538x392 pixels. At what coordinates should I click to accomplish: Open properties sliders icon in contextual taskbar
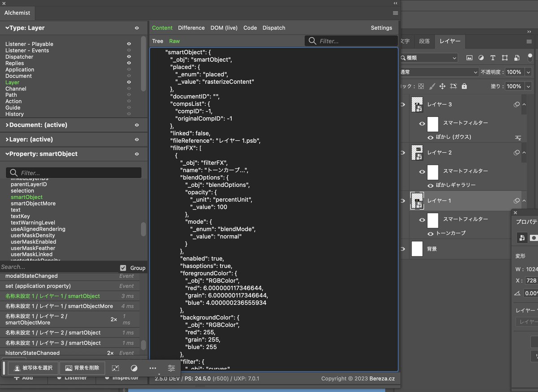coord(171,368)
